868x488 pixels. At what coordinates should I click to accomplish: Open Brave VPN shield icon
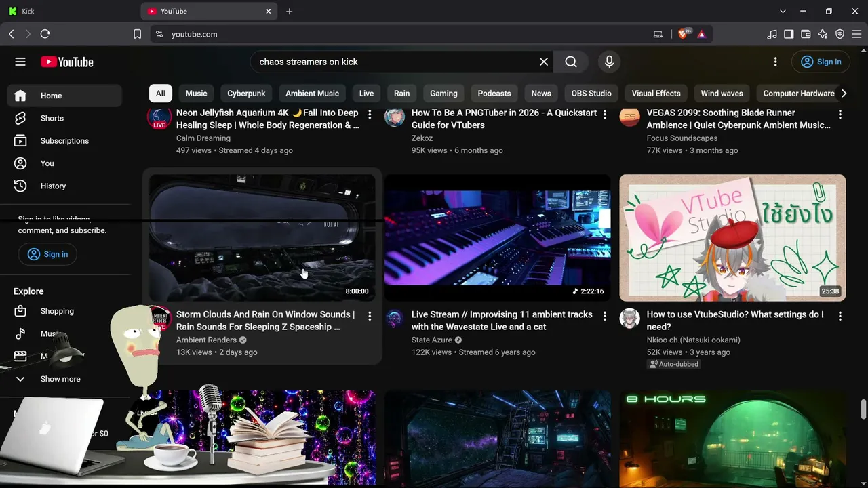(x=840, y=34)
